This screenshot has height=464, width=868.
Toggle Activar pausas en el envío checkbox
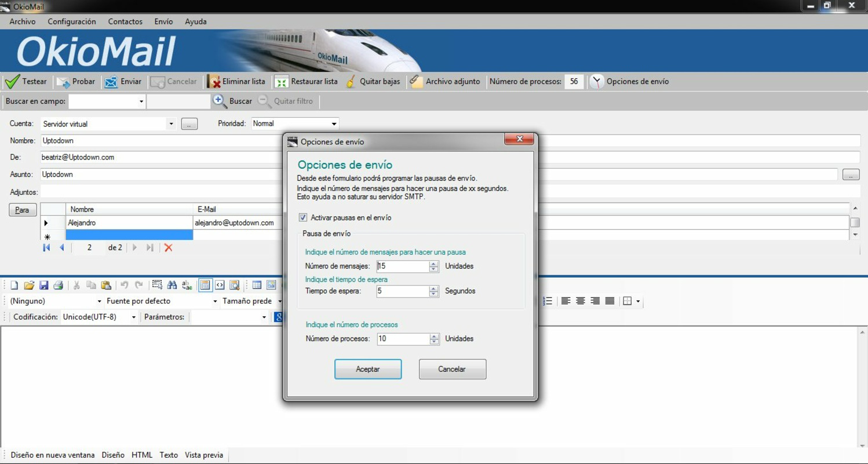(x=303, y=218)
